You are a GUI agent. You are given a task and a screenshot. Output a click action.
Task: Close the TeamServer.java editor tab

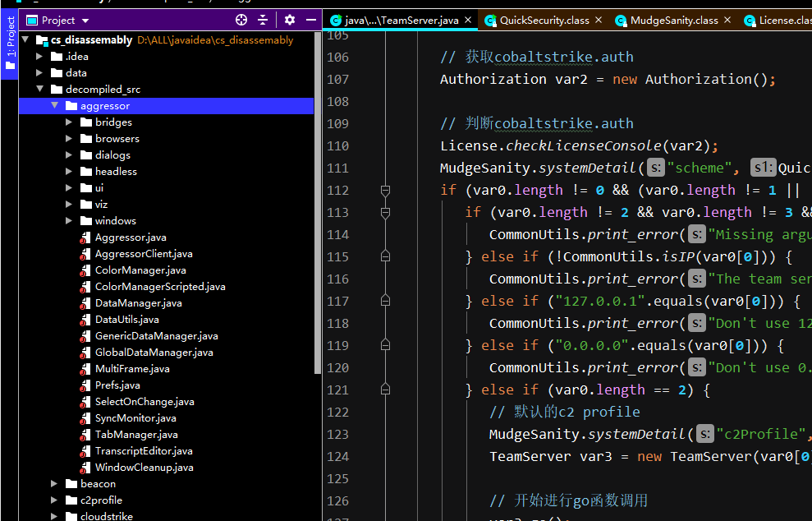[x=467, y=21]
